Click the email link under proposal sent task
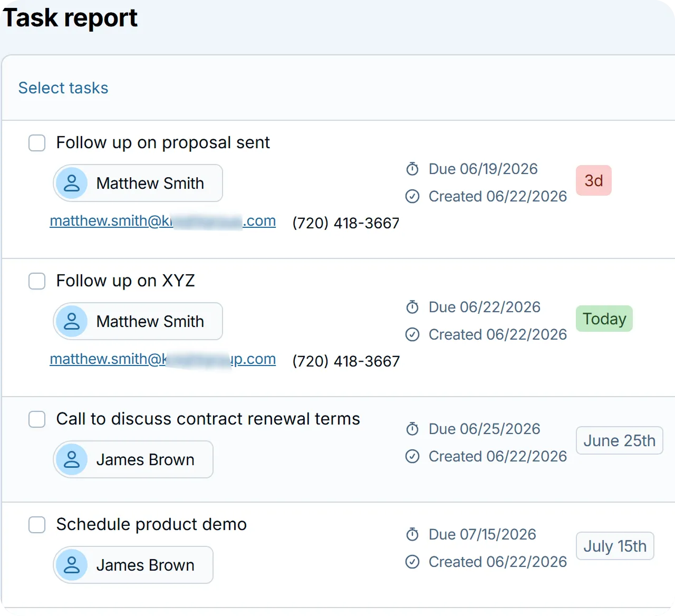 pos(163,221)
